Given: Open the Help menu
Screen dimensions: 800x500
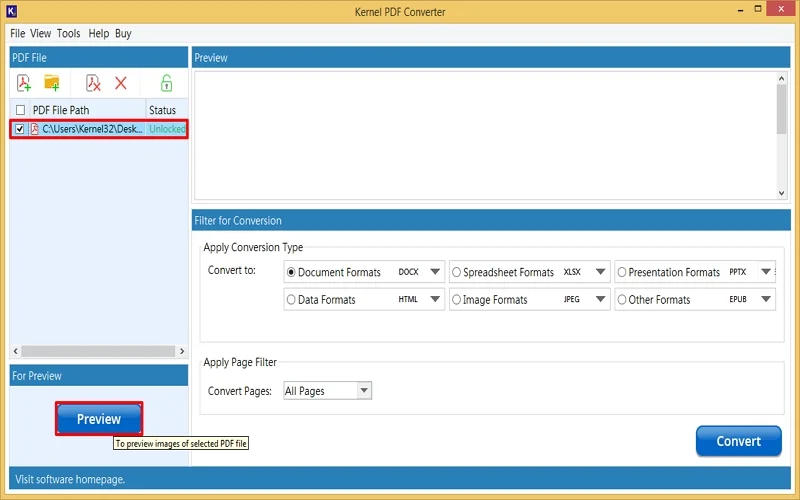Looking at the screenshot, I should pos(98,34).
